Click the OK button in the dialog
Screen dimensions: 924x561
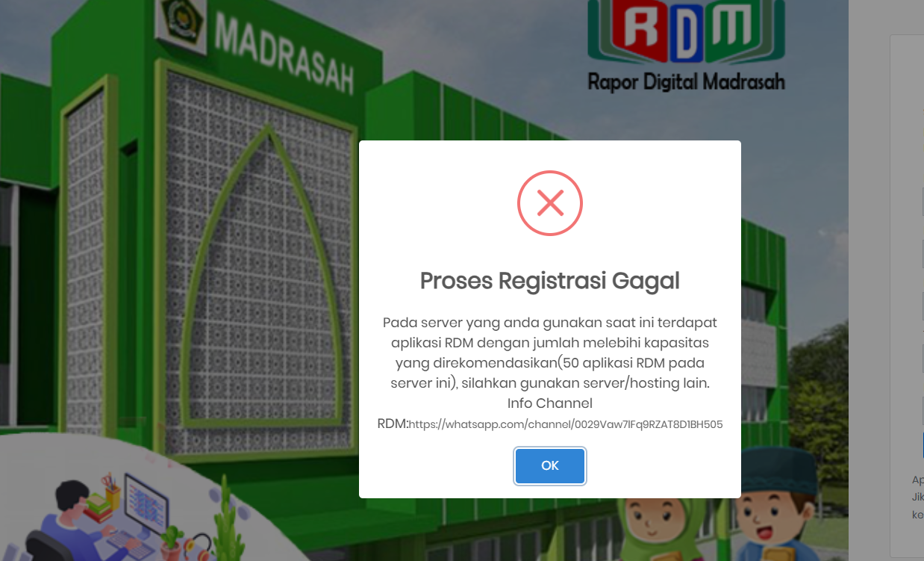point(550,466)
